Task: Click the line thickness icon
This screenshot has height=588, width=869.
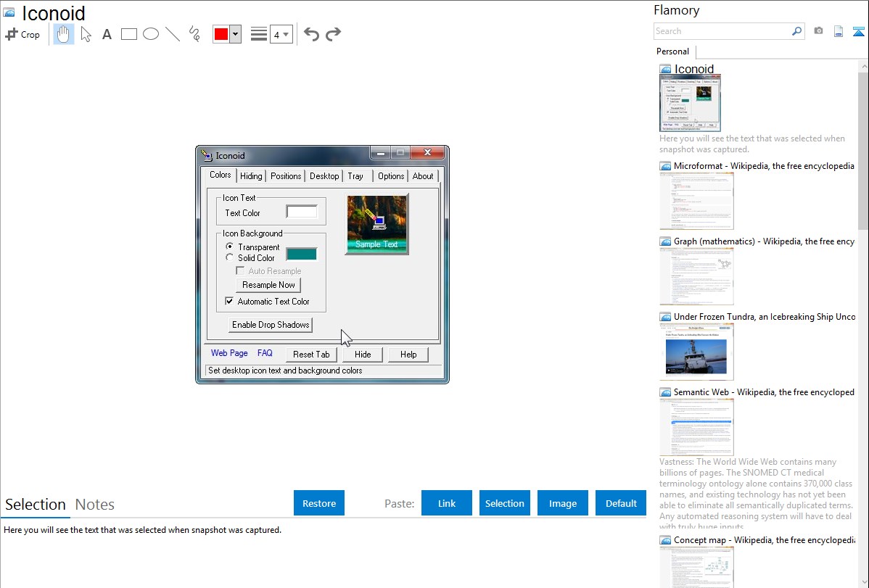Action: (x=258, y=34)
